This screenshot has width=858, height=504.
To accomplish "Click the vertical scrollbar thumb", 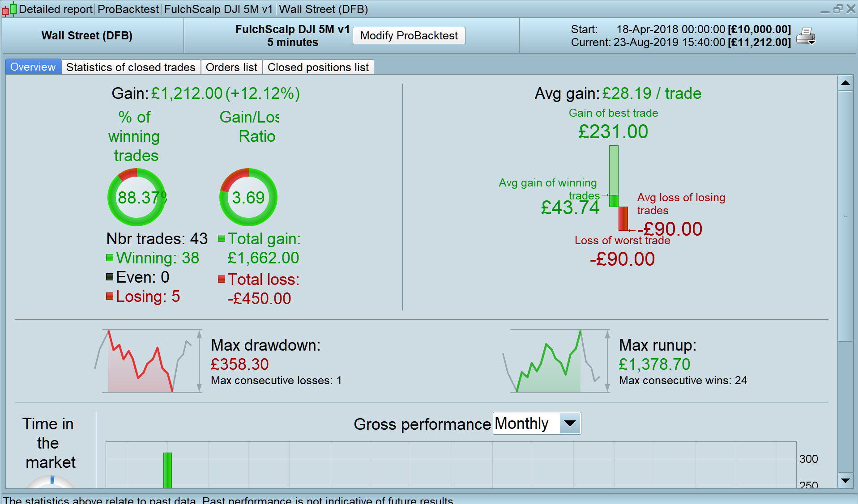I will click(x=845, y=216).
